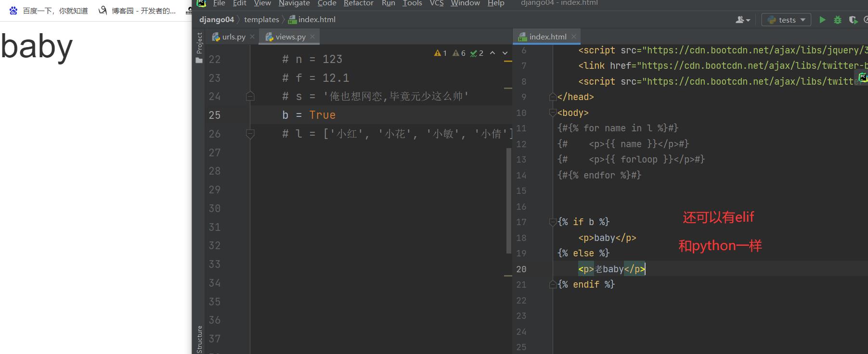Open the Navigate menu
The height and width of the screenshot is (354, 868).
coord(294,3)
